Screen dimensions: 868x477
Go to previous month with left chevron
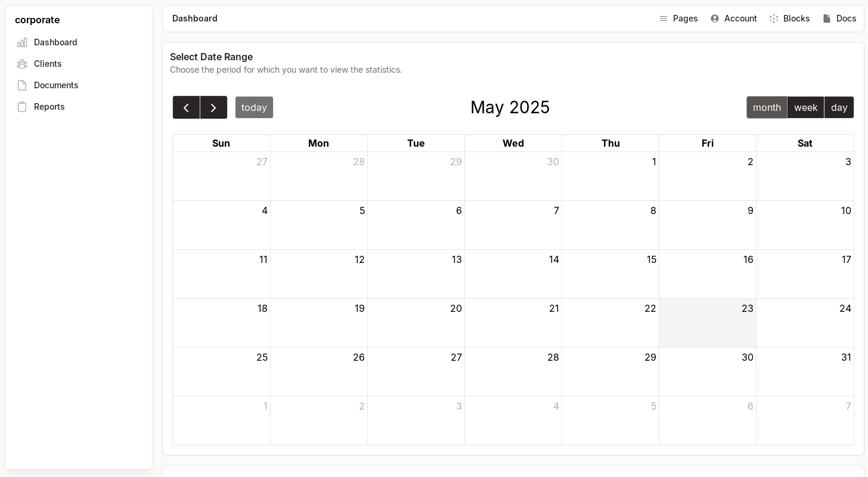coord(186,107)
